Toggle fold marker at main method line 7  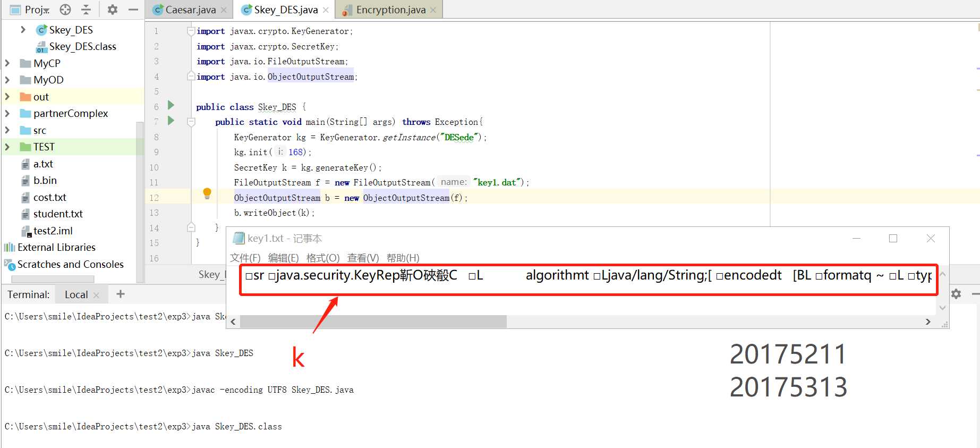pyautogui.click(x=191, y=122)
